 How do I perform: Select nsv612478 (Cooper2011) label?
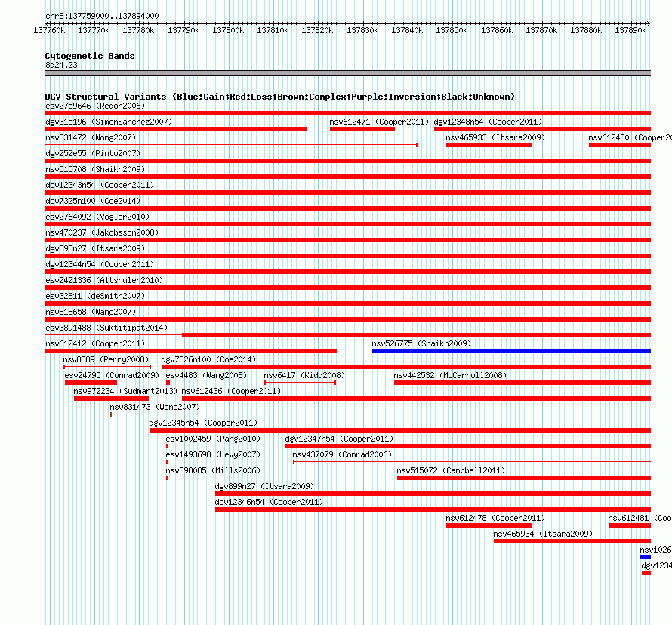click(x=495, y=518)
